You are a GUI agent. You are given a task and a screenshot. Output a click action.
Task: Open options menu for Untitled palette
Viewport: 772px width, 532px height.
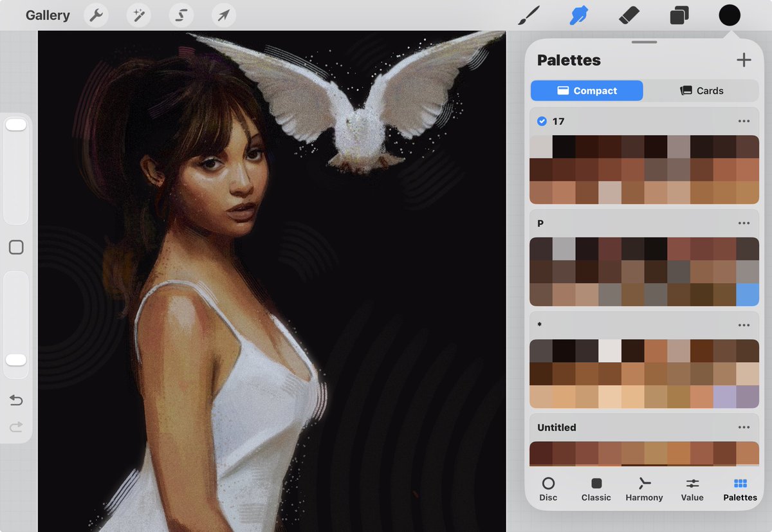(744, 427)
